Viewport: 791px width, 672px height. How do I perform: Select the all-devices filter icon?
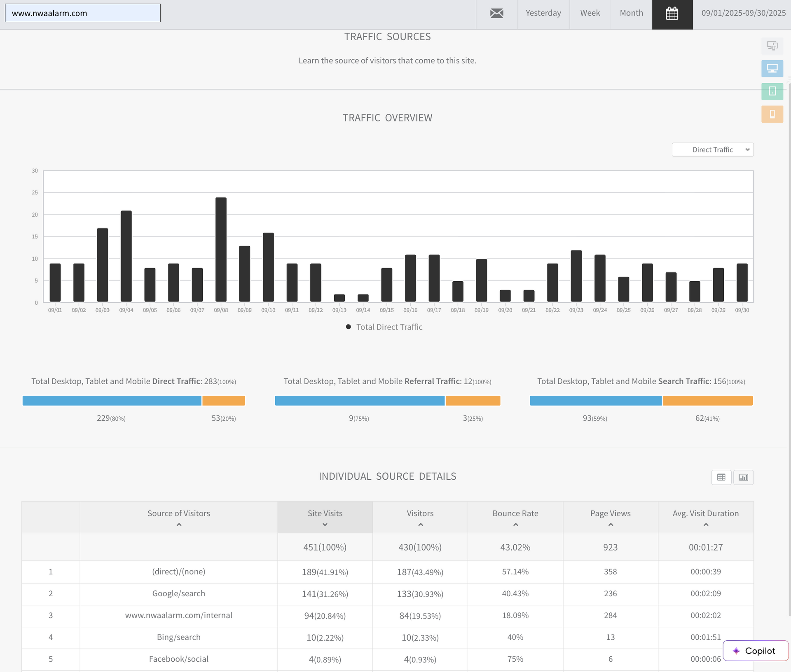[x=772, y=46]
